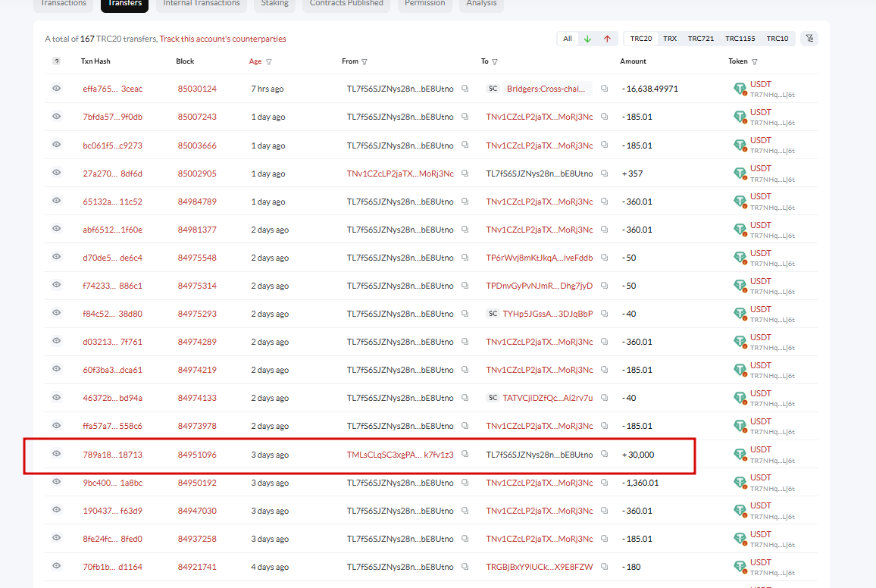Open the Staking tab

(275, 4)
